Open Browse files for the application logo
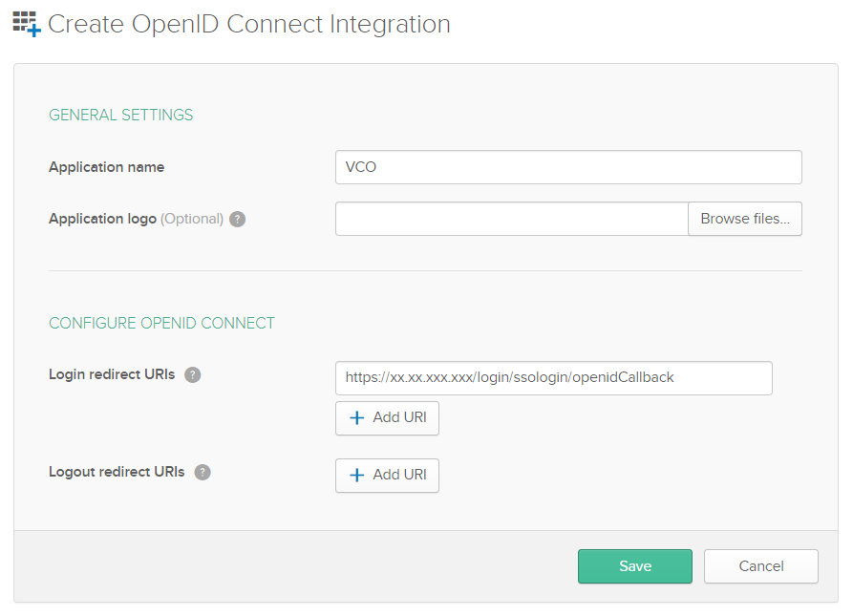The width and height of the screenshot is (853, 616). pos(744,219)
